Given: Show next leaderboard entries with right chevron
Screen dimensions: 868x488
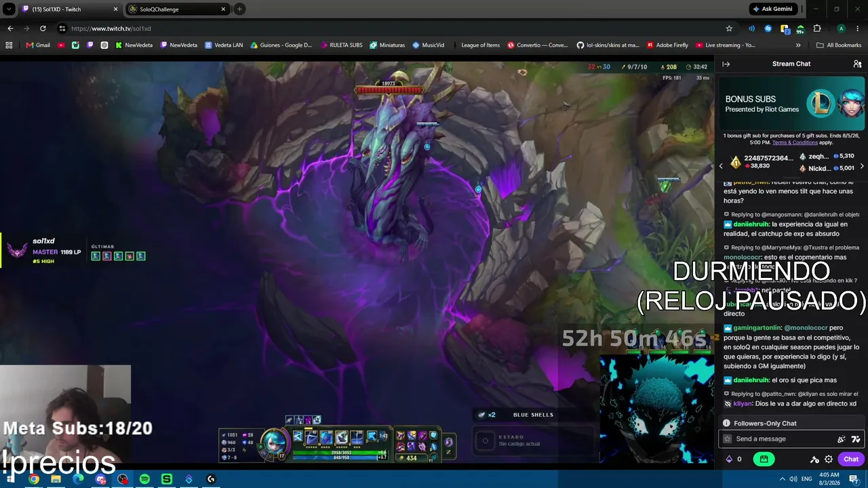Looking at the screenshot, I should click(x=862, y=166).
